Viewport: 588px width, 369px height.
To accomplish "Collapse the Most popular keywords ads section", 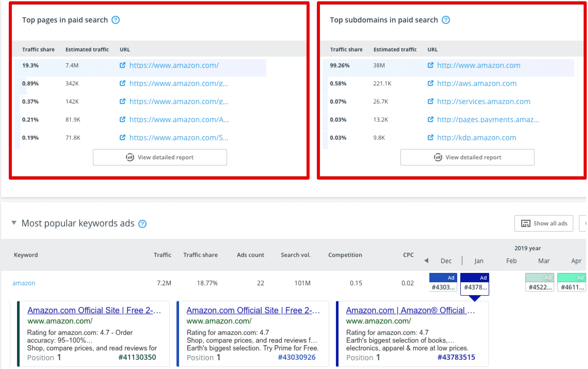I will point(14,223).
